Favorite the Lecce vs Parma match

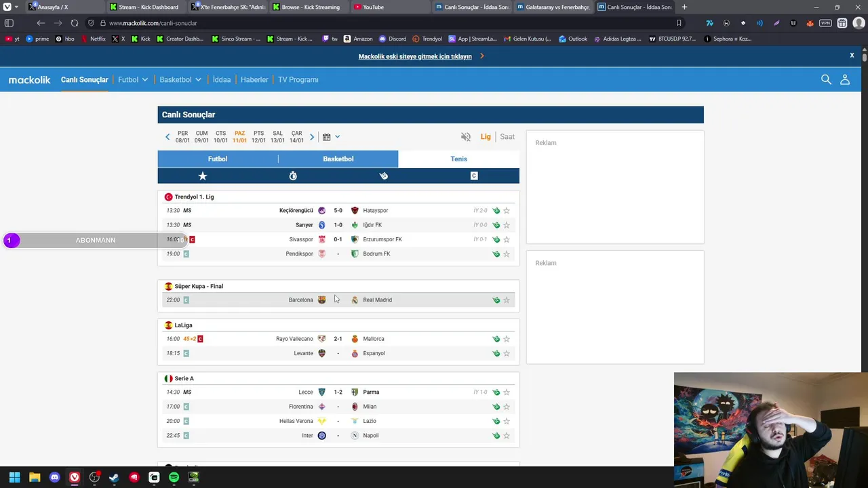pos(507,392)
